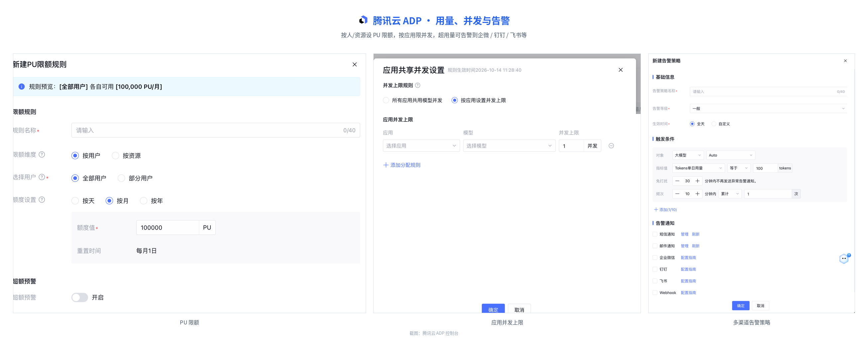Click the help icon beside 额度设置
This screenshot has width=868, height=352.
coord(42,200)
